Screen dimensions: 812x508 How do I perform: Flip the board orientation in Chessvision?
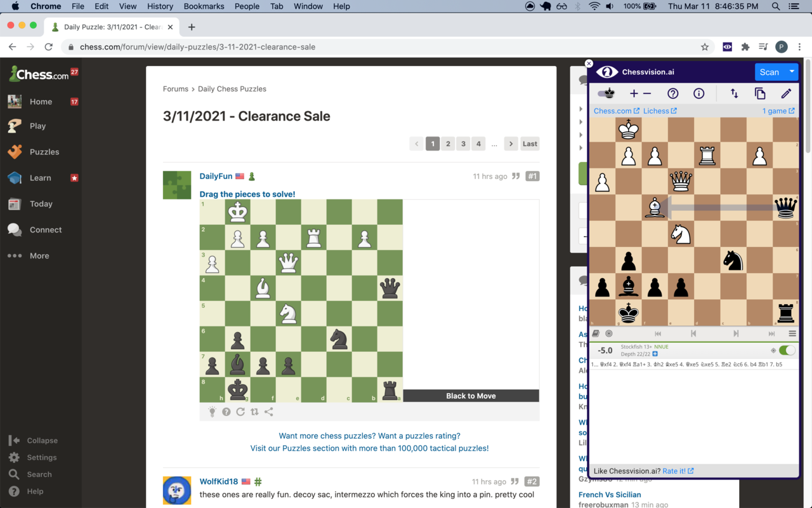734,93
